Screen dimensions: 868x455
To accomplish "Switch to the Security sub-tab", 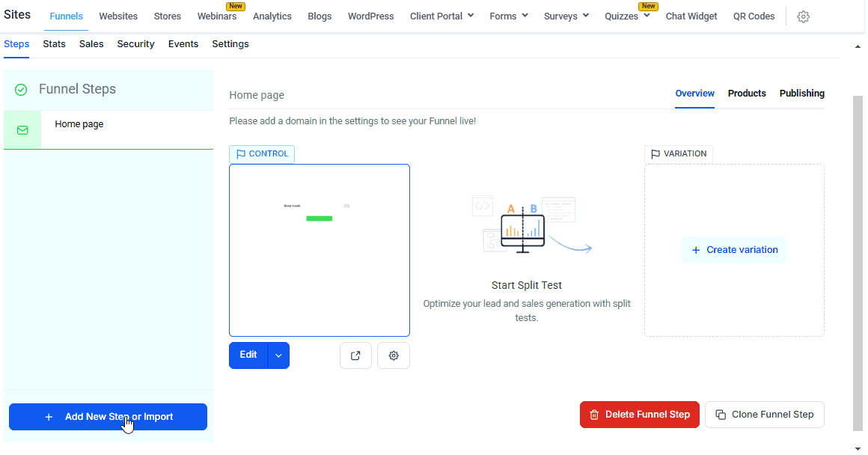I will tap(135, 44).
